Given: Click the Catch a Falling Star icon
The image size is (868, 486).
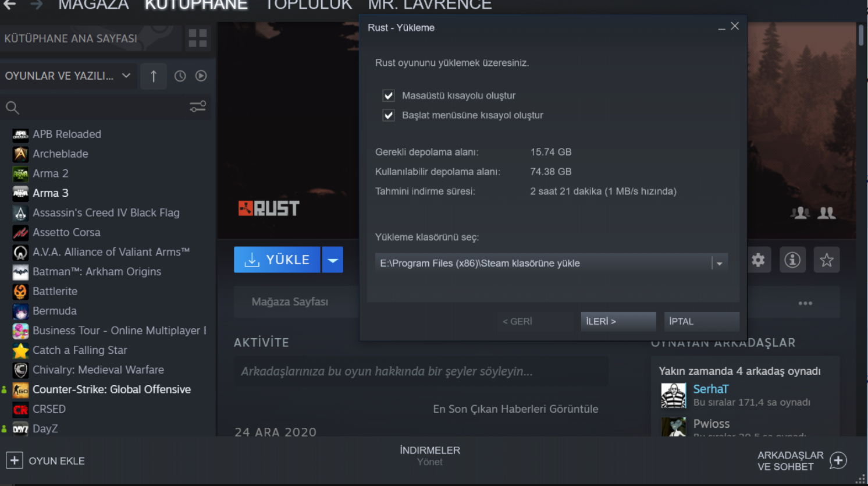Looking at the screenshot, I should tap(20, 350).
